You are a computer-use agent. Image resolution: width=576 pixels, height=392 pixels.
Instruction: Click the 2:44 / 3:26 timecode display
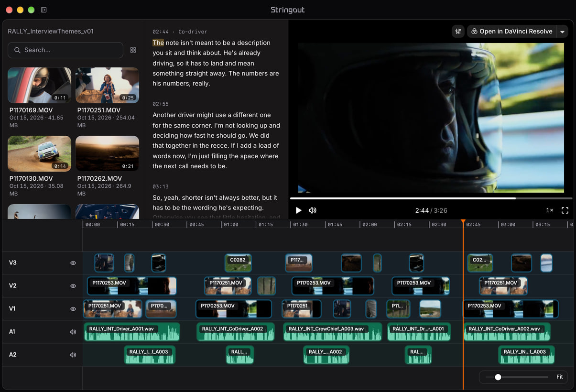click(x=431, y=210)
